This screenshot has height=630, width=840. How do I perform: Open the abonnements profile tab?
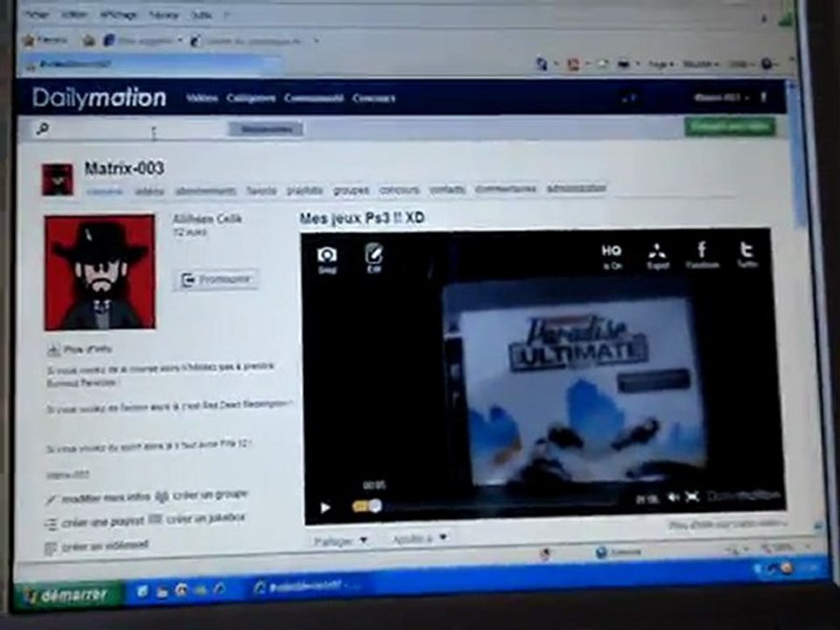pyautogui.click(x=206, y=192)
